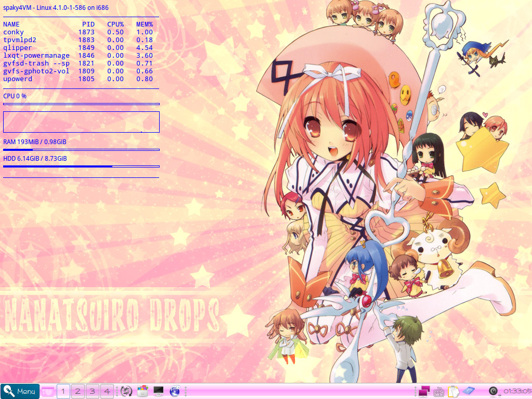Click the panel clock showing 01:33:05

[517, 391]
